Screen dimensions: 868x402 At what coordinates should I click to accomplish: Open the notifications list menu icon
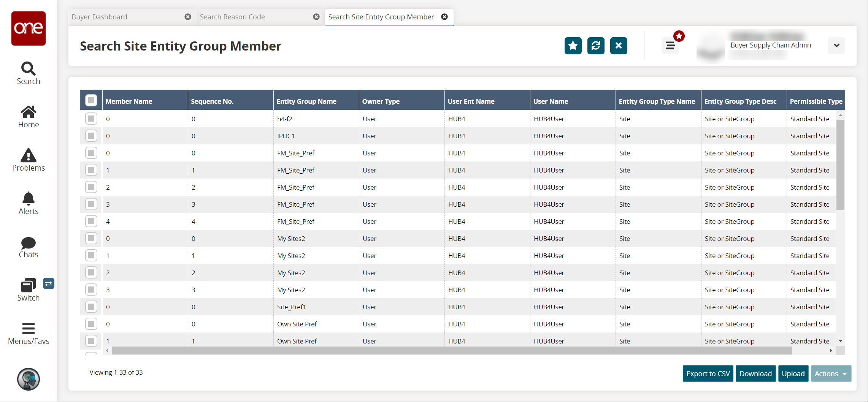coord(670,46)
